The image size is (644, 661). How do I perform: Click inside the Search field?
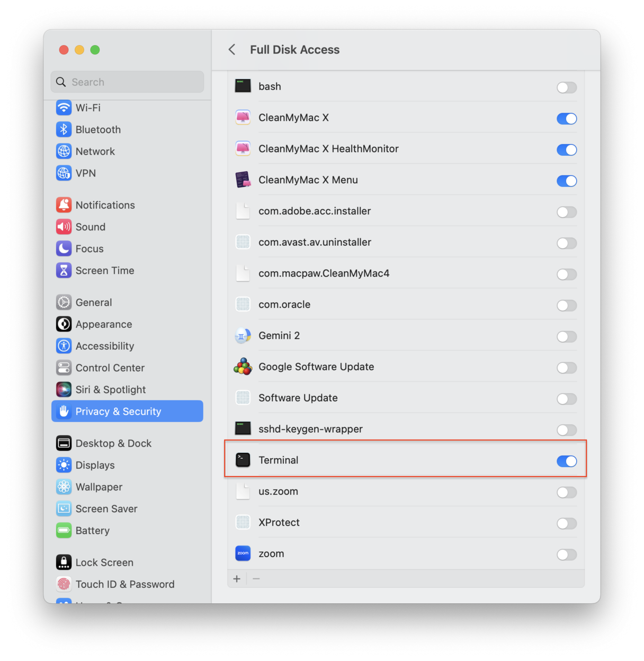tap(127, 82)
